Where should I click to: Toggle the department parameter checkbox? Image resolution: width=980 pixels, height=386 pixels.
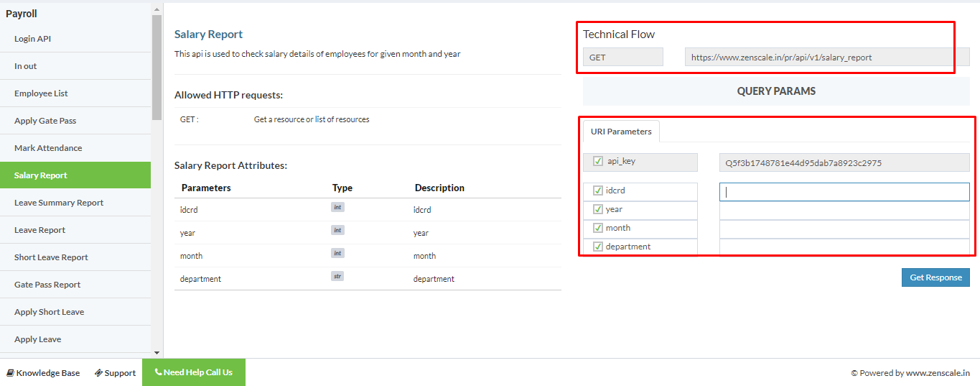(x=598, y=247)
